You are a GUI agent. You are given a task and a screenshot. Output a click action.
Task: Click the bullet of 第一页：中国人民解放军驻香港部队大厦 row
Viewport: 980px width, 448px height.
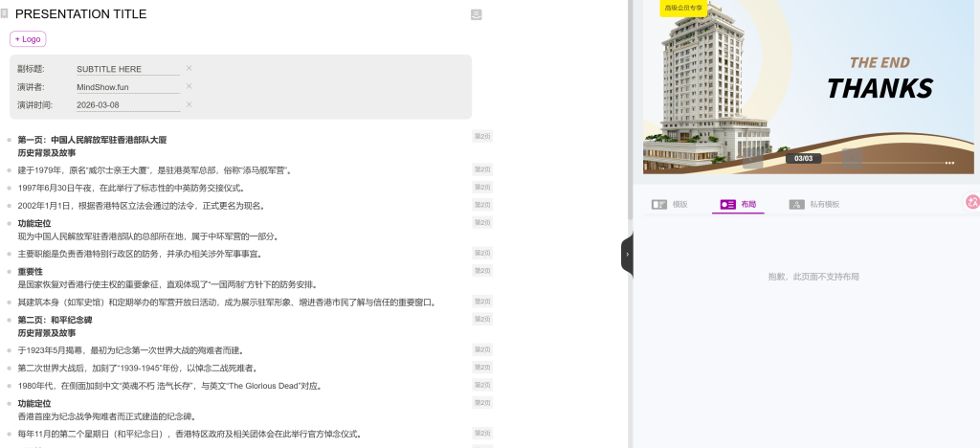point(9,140)
